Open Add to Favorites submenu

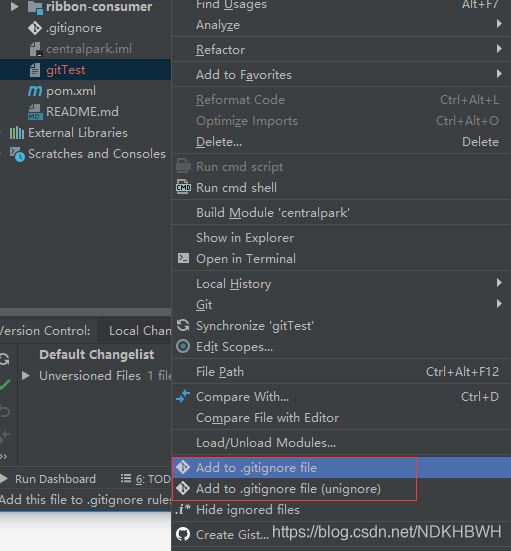pyautogui.click(x=341, y=74)
